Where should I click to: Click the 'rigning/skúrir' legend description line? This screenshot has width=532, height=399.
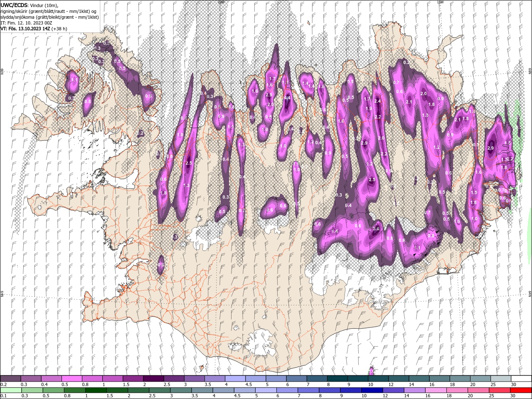click(49, 11)
